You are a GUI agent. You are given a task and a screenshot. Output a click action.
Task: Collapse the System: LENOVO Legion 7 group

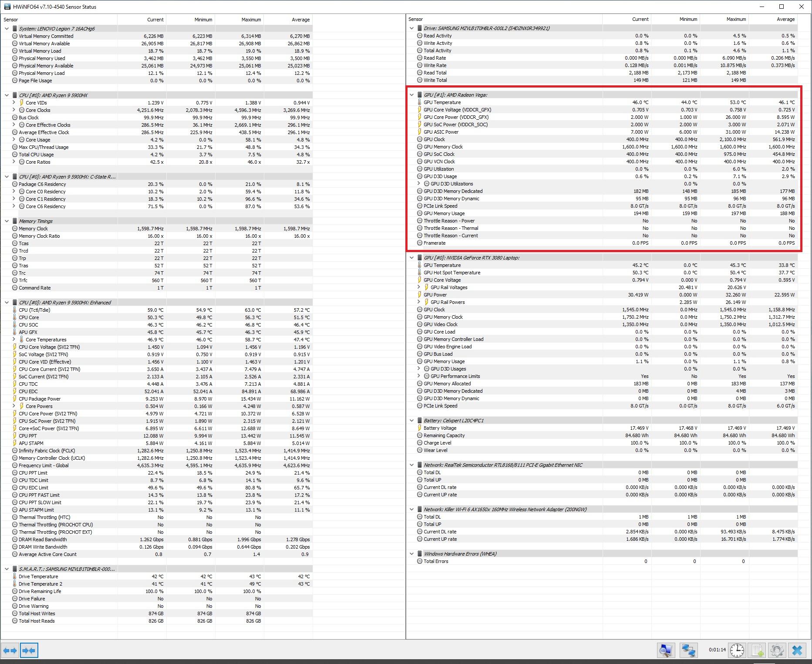coord(7,29)
